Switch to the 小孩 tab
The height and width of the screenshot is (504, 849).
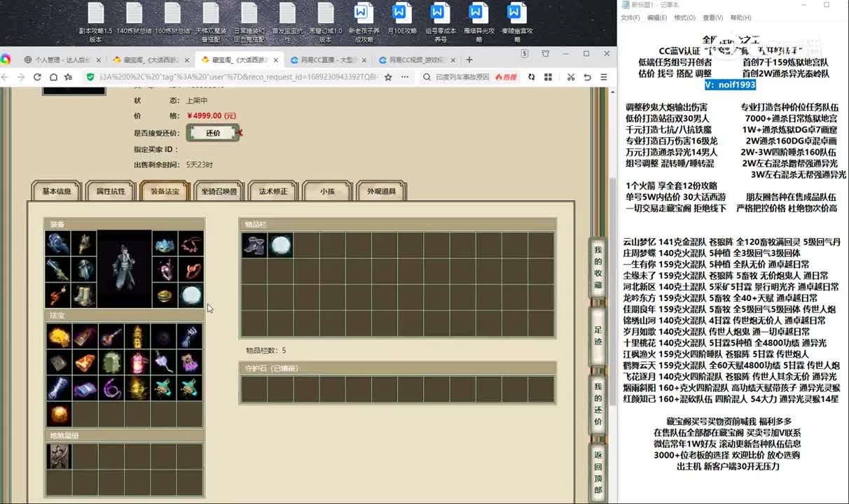(x=327, y=191)
